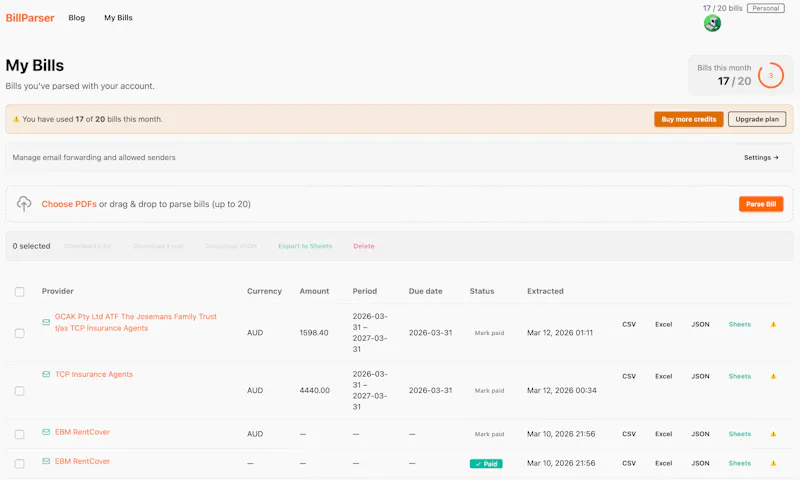The image size is (800, 480).
Task: Open the paid EBM RentCover bill
Action: pyautogui.click(x=82, y=461)
